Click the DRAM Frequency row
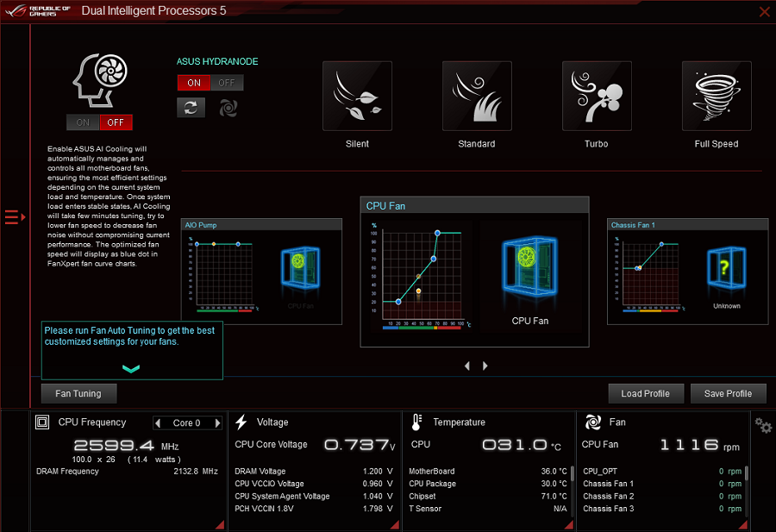This screenshot has width=776, height=532. pyautogui.click(x=128, y=471)
